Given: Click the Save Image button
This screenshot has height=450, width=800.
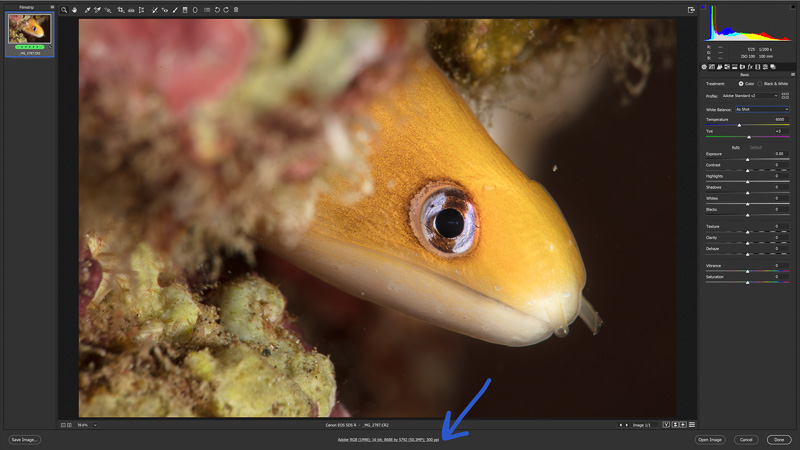Looking at the screenshot, I should point(25,439).
